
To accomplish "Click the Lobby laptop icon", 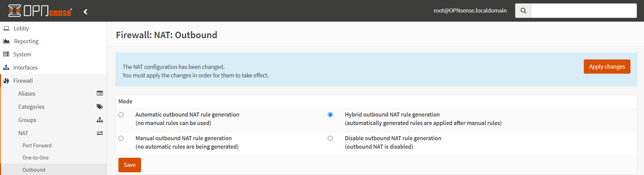I will [x=6, y=28].
